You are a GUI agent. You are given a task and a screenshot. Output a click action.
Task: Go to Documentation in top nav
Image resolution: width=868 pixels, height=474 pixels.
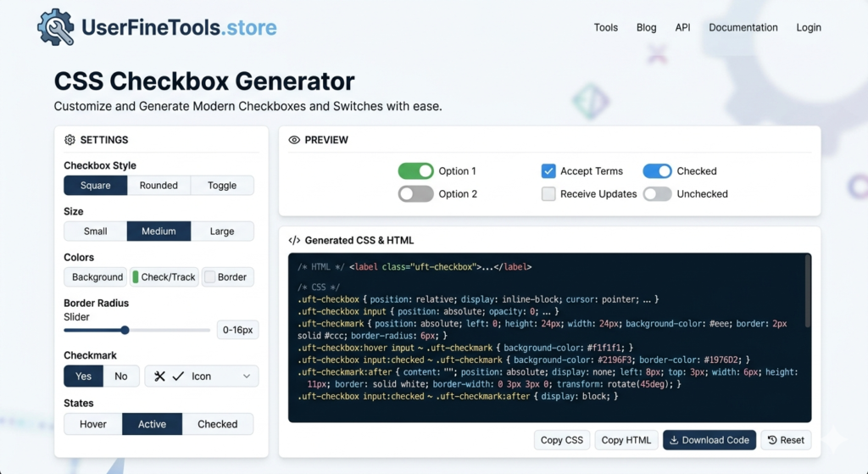(743, 28)
